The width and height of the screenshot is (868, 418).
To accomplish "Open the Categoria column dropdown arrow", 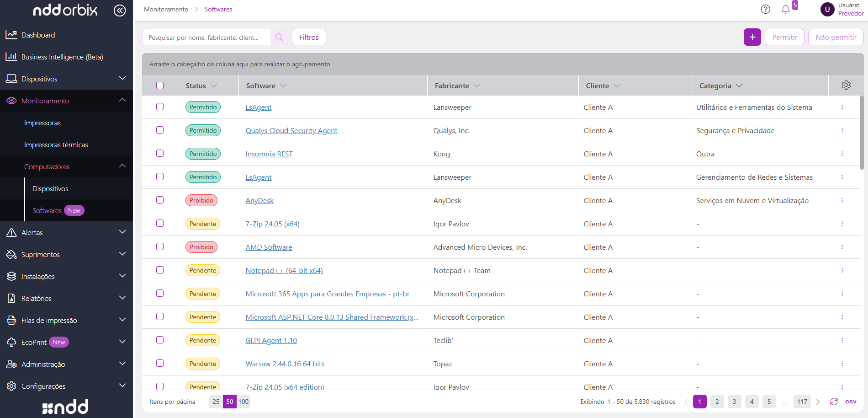I will tap(739, 86).
